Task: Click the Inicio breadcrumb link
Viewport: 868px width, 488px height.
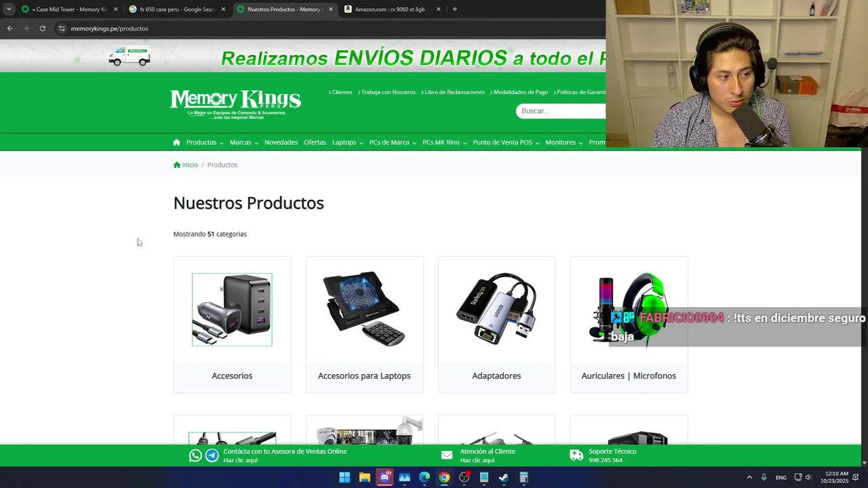Action: pos(186,165)
